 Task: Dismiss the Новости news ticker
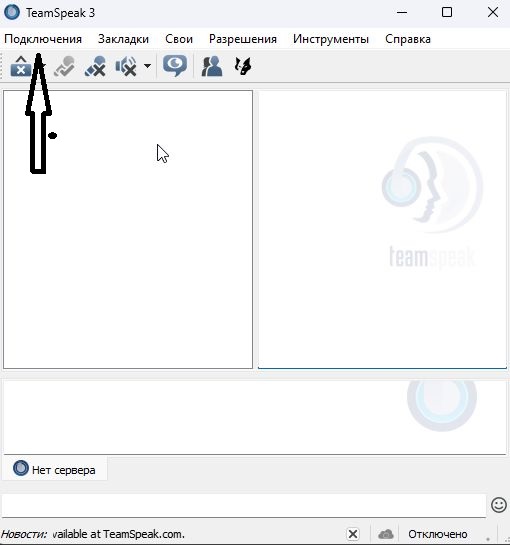coord(353,534)
